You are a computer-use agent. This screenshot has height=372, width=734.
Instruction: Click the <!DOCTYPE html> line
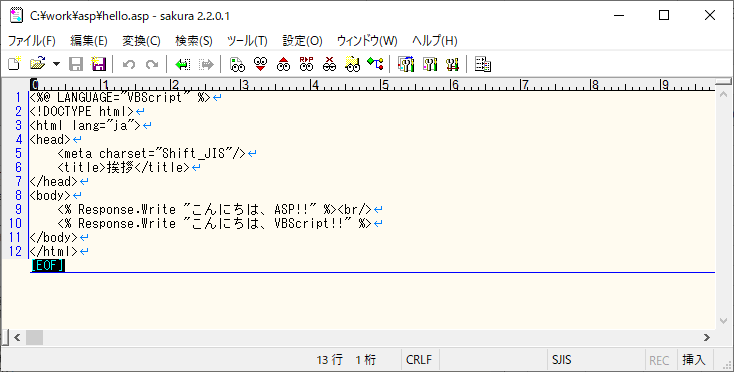coord(82,112)
